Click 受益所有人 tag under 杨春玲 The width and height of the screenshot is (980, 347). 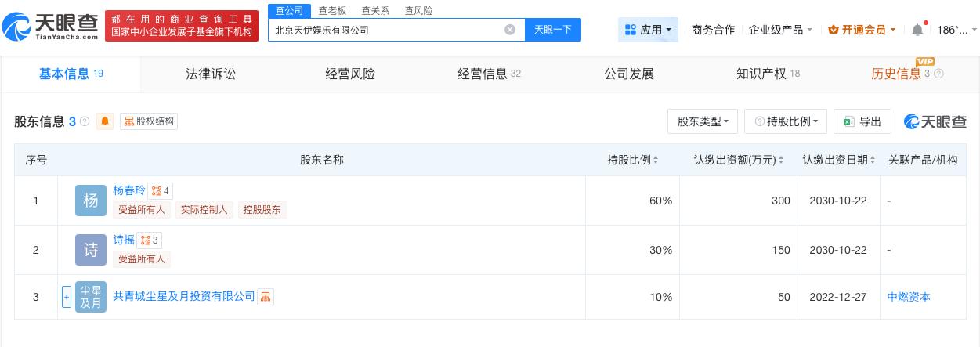tap(141, 210)
